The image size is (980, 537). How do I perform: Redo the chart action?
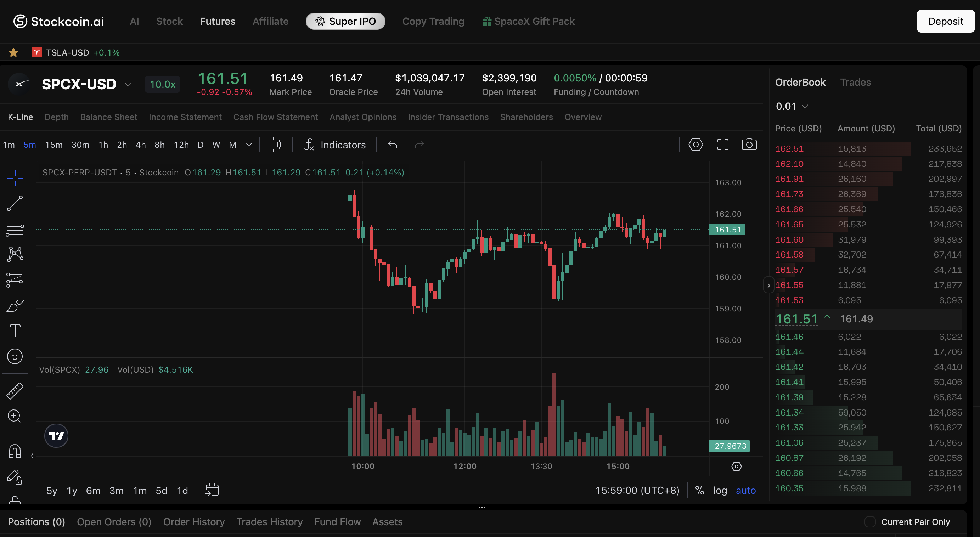pos(419,145)
